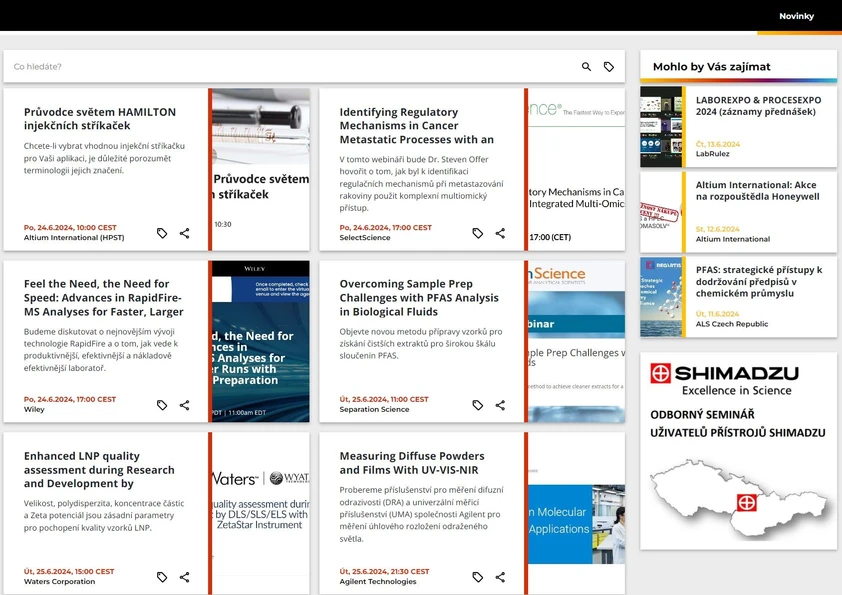Image resolution: width=842 pixels, height=595 pixels.
Task: Open the Shimadzu seminar banner ad
Action: [738, 451]
